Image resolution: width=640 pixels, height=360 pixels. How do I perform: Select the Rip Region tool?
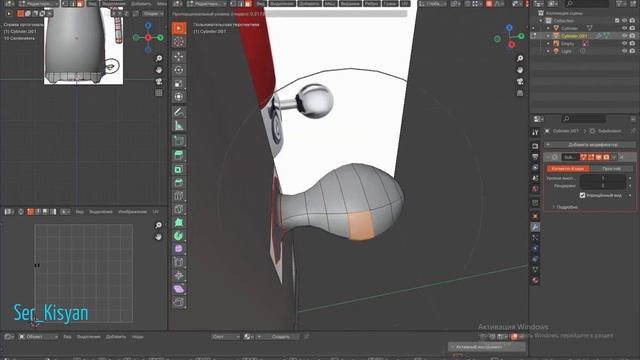pyautogui.click(x=179, y=302)
